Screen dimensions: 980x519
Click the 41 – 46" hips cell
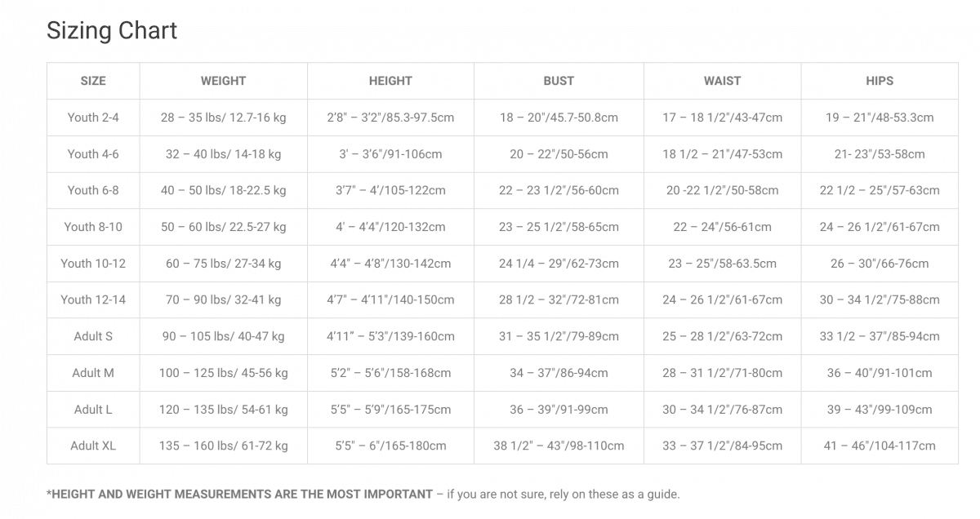tap(880, 446)
